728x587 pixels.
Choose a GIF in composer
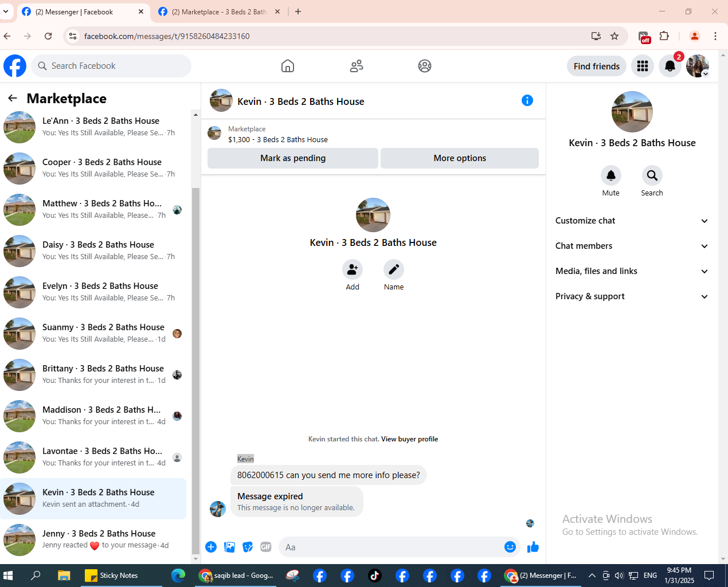coord(266,547)
